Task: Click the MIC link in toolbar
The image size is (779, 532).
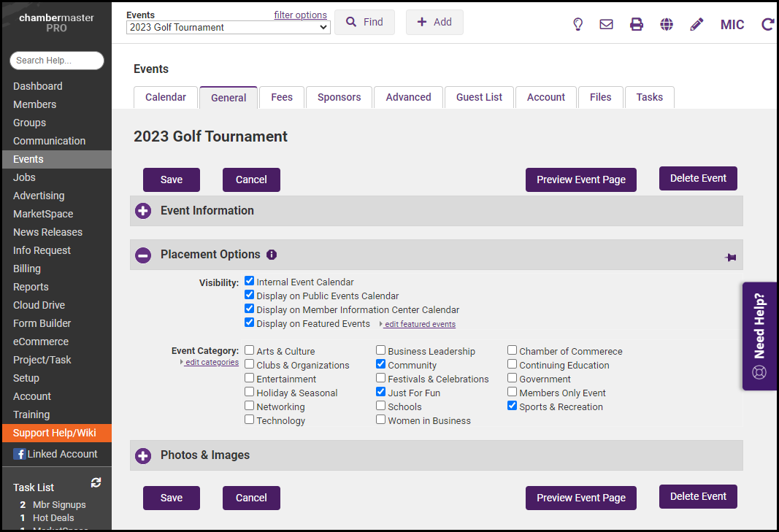Action: pos(732,24)
